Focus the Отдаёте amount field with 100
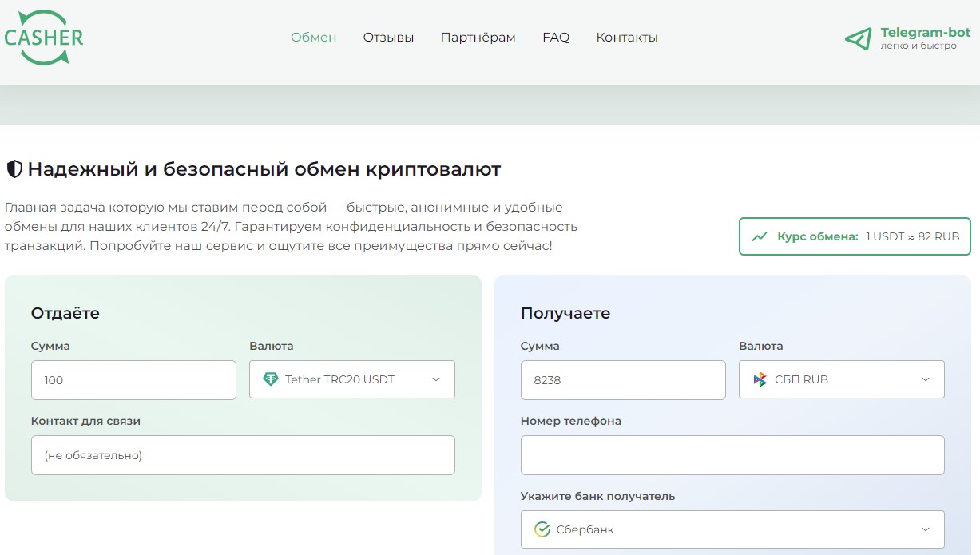Screen dimensions: 980x555 [x=133, y=380]
